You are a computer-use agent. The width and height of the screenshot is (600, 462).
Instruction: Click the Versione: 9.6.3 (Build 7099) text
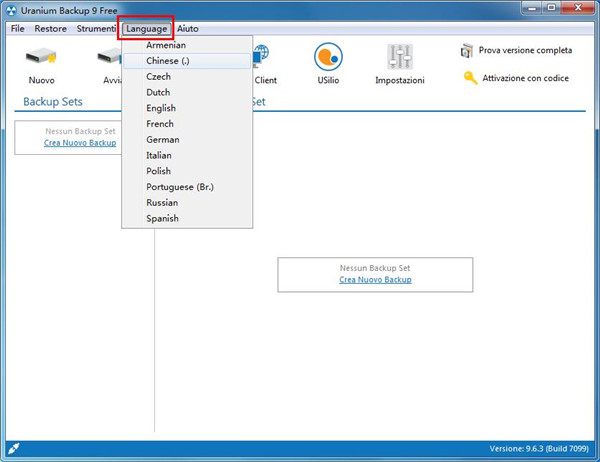point(539,449)
